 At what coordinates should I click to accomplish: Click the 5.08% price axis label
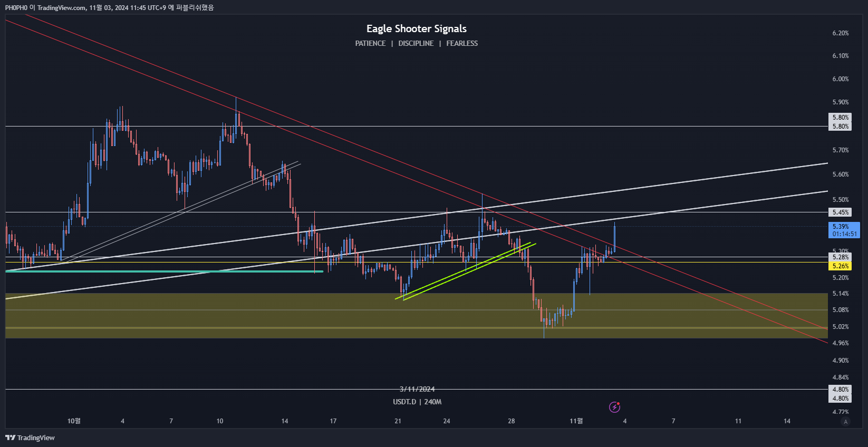tap(841, 310)
